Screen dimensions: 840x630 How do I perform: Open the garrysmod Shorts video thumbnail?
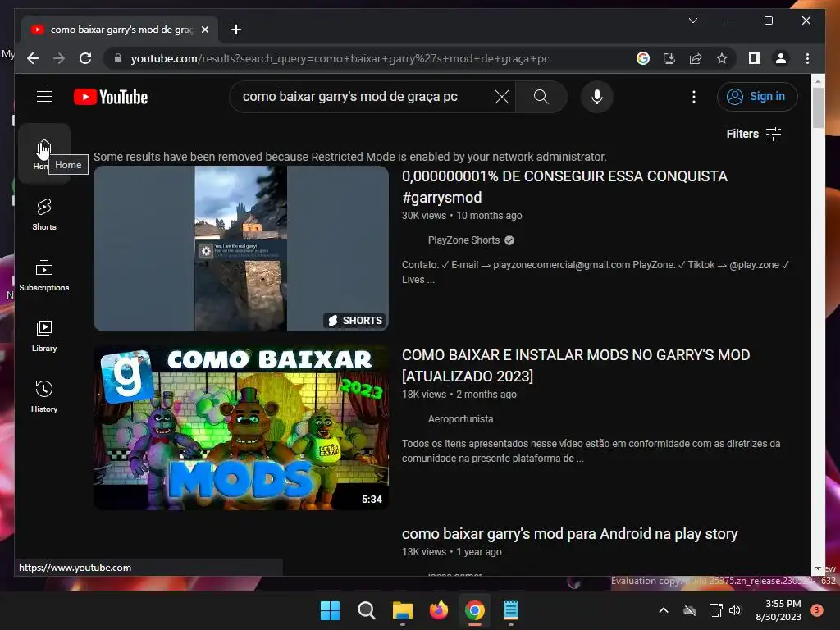[241, 249]
